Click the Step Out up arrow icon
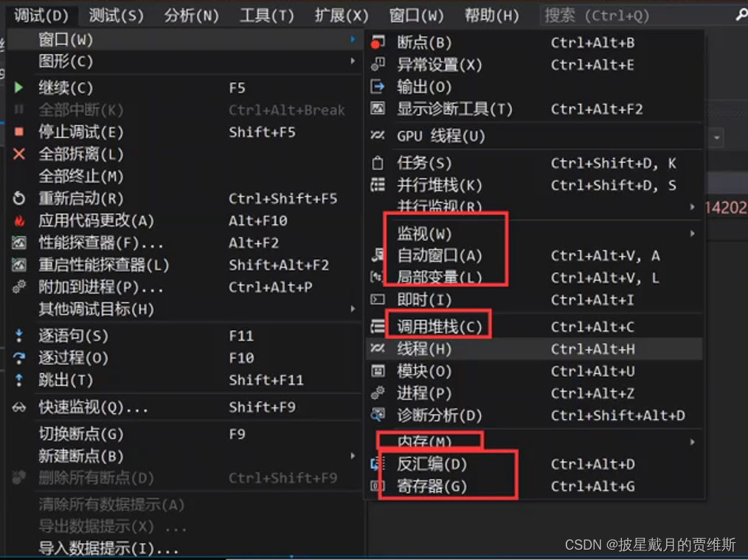Viewport: 748px width, 560px height. tap(19, 380)
